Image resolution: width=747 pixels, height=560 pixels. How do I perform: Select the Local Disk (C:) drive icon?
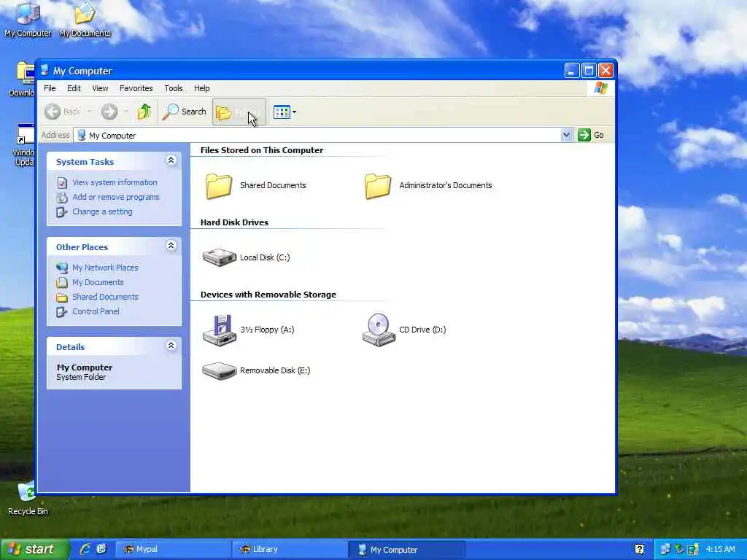pos(219,257)
